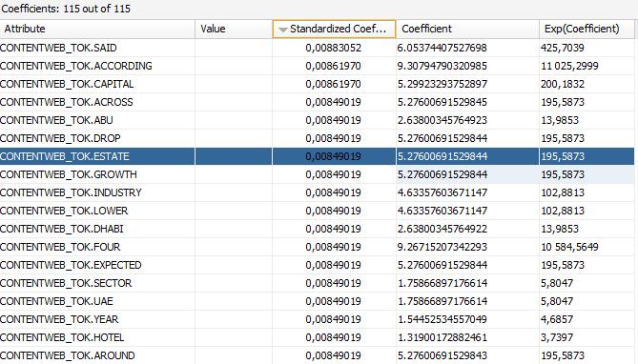Click coefficient value 5.27600691529845
The image size is (638, 364).
point(442,102)
